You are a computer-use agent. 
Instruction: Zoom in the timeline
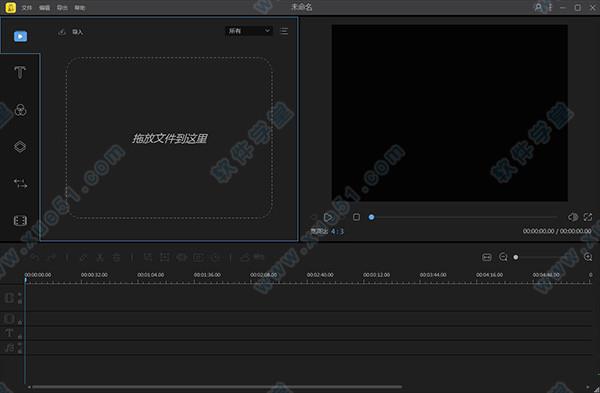click(588, 257)
